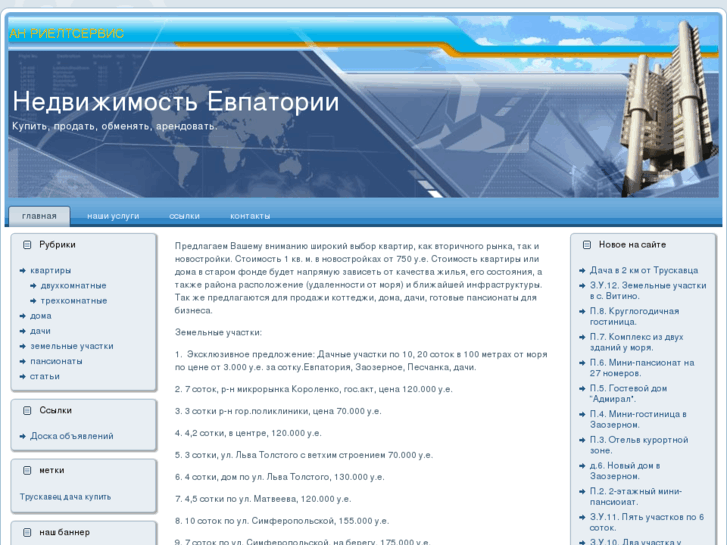This screenshot has height=545, width=727.
Task: Open д.6. Новый дом в Заозерном
Action: coord(625,471)
